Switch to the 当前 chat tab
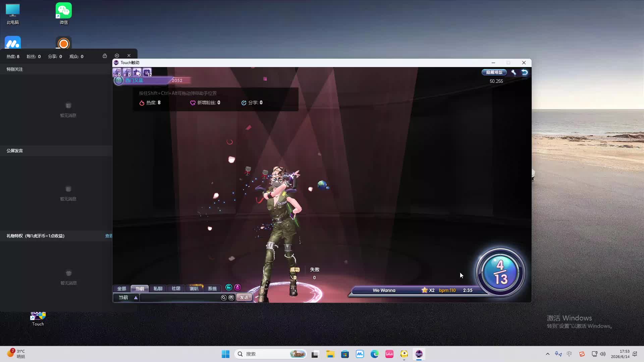The height and width of the screenshot is (362, 644). [x=140, y=289]
